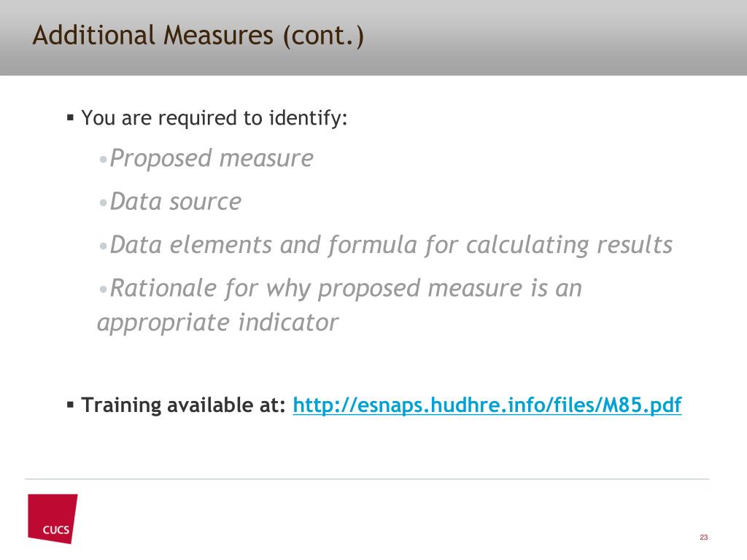This screenshot has width=747, height=560.
Task: Click the horizontal divider line above footer
Action: tap(367, 479)
